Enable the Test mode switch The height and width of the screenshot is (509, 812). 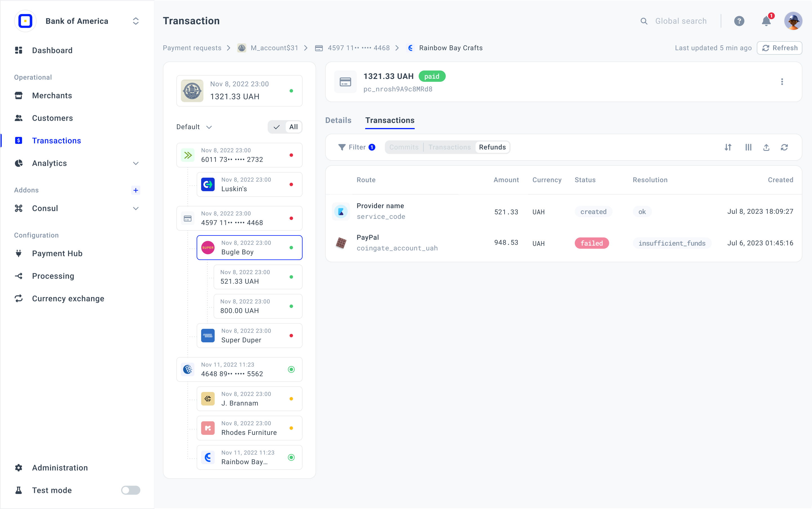click(130, 490)
